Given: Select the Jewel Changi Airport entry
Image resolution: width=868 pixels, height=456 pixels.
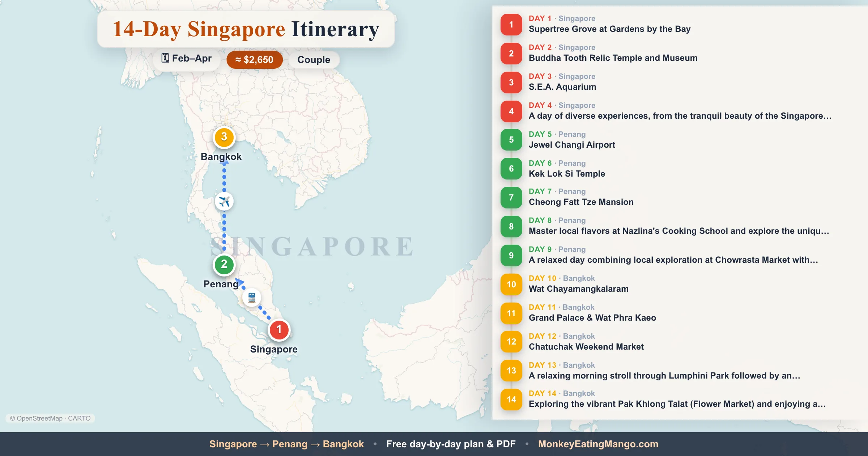Looking at the screenshot, I should [x=572, y=145].
